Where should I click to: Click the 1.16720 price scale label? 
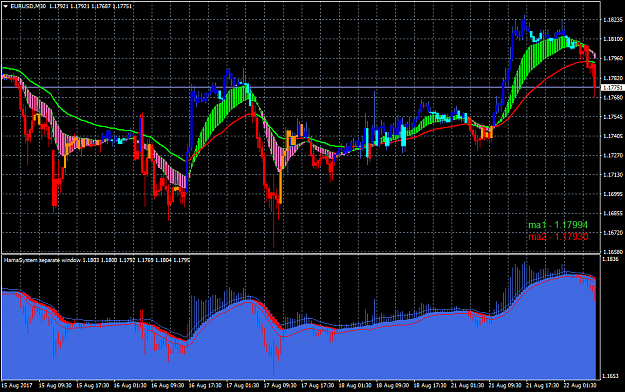613,233
